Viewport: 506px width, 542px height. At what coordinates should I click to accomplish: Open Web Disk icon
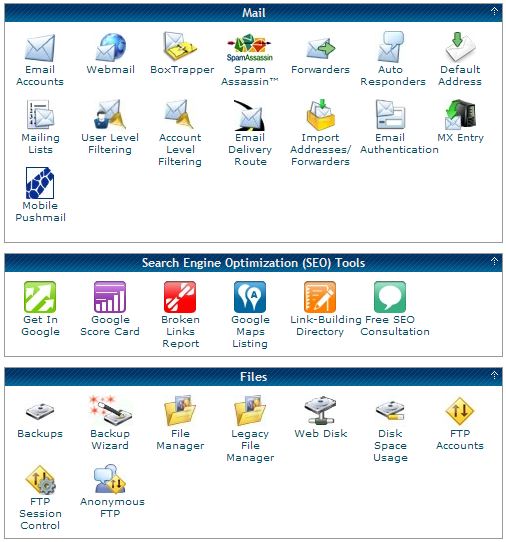click(x=320, y=410)
